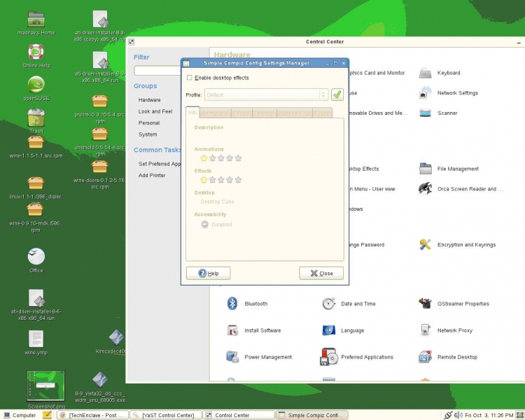Click the Filter search field
Image resolution: width=525 pixels, height=420 pixels.
tap(157, 71)
